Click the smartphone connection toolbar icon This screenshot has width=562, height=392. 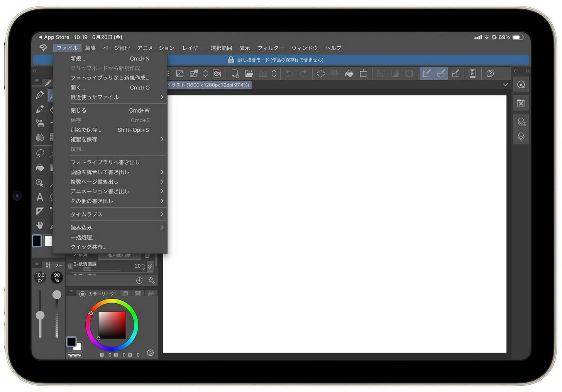pos(472,73)
